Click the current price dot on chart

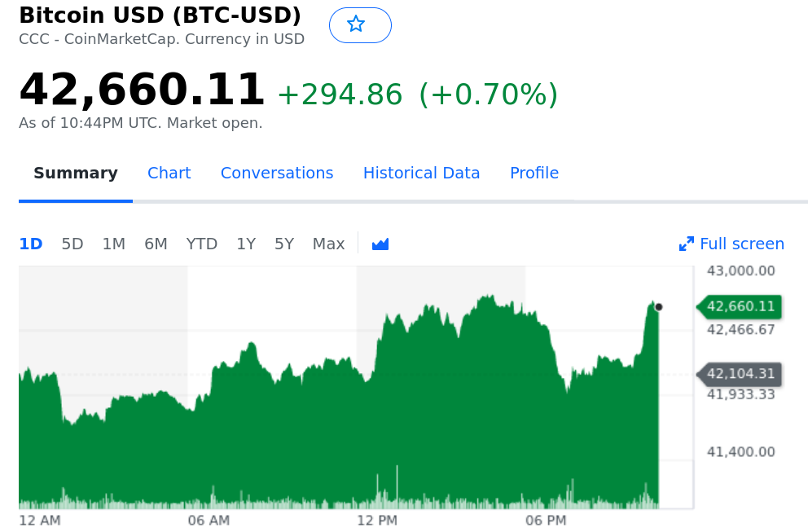(658, 307)
